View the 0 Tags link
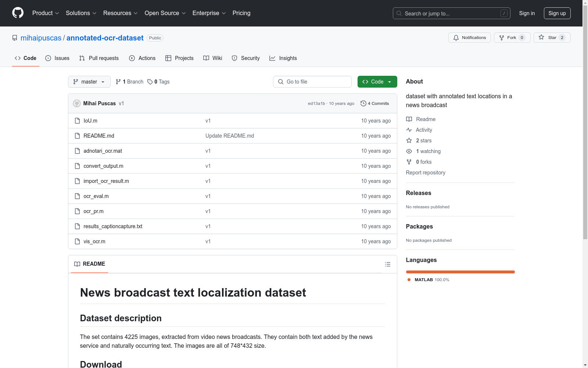 pyautogui.click(x=158, y=82)
